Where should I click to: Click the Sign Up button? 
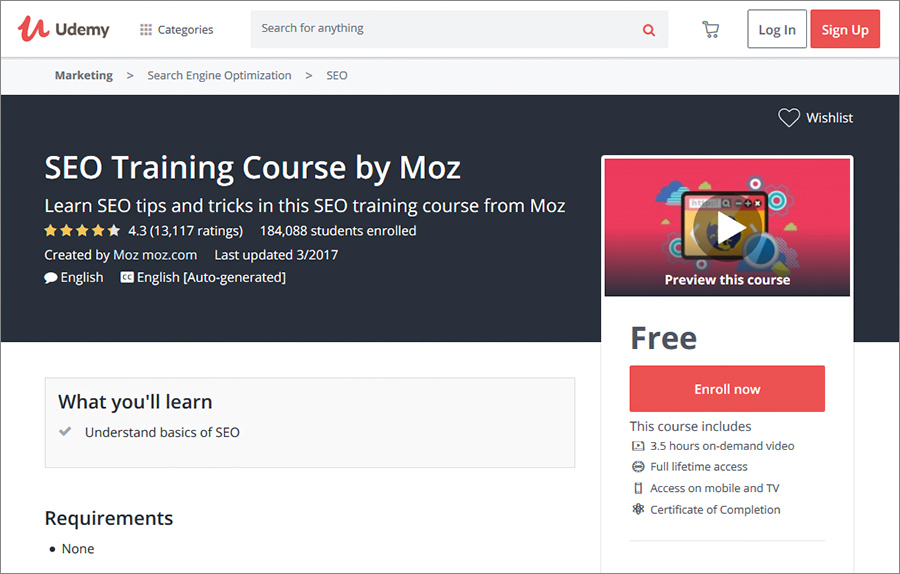(845, 29)
